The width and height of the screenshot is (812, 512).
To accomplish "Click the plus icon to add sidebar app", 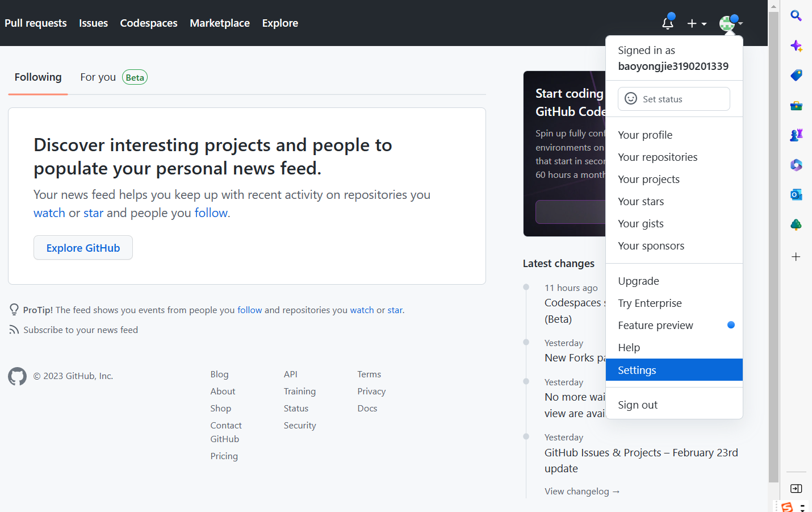I will pos(796,257).
